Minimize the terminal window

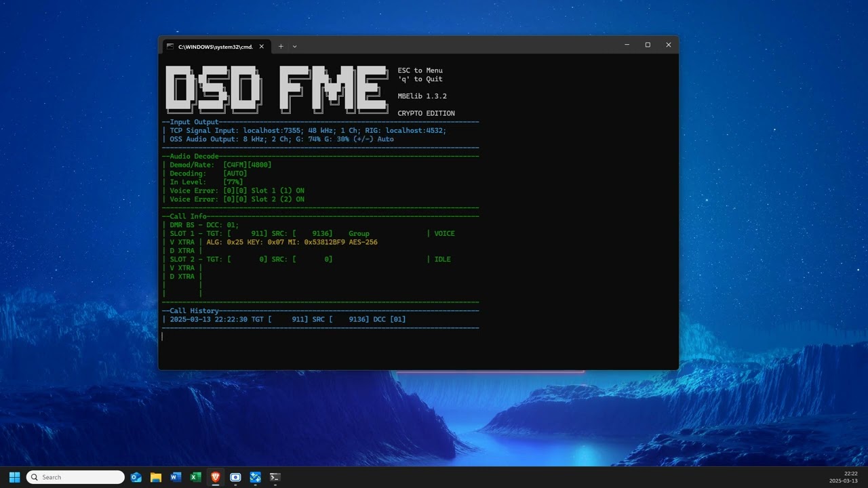point(627,45)
